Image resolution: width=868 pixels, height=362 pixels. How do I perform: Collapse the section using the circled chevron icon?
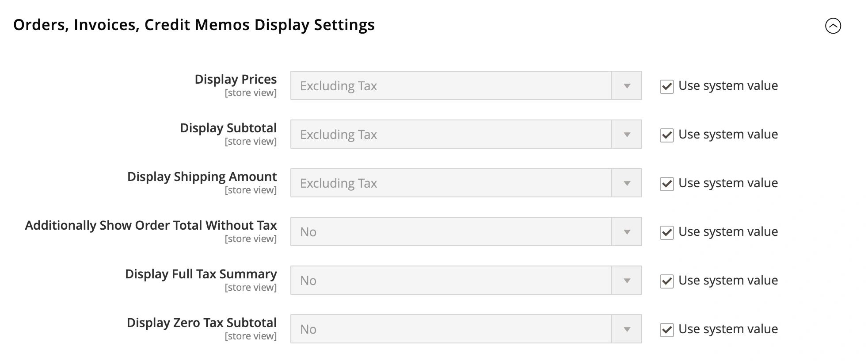833,26
